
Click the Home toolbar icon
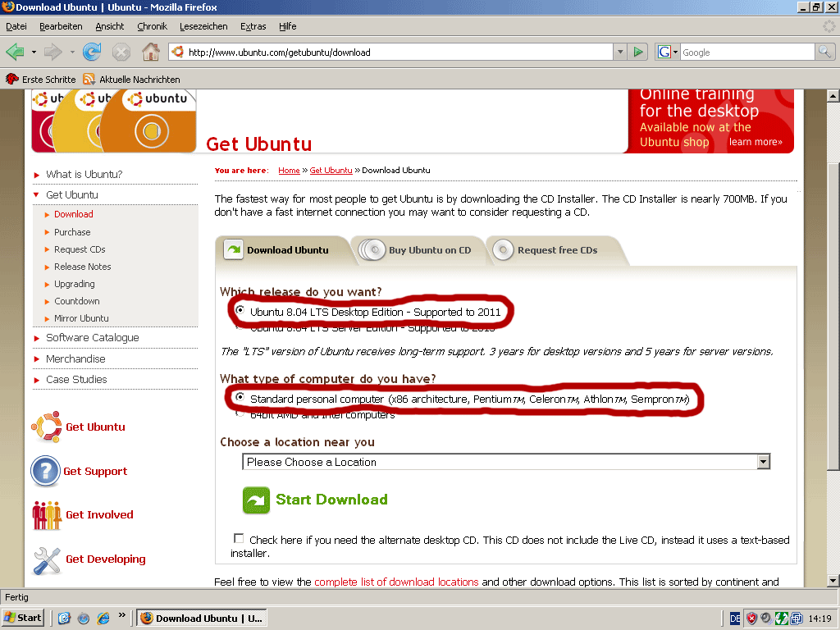(x=150, y=52)
